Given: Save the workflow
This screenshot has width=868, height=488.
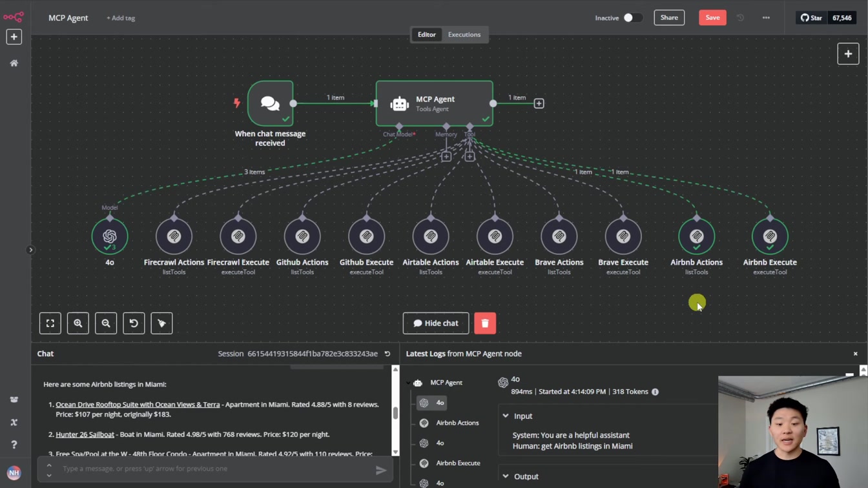Looking at the screenshot, I should coord(712,17).
